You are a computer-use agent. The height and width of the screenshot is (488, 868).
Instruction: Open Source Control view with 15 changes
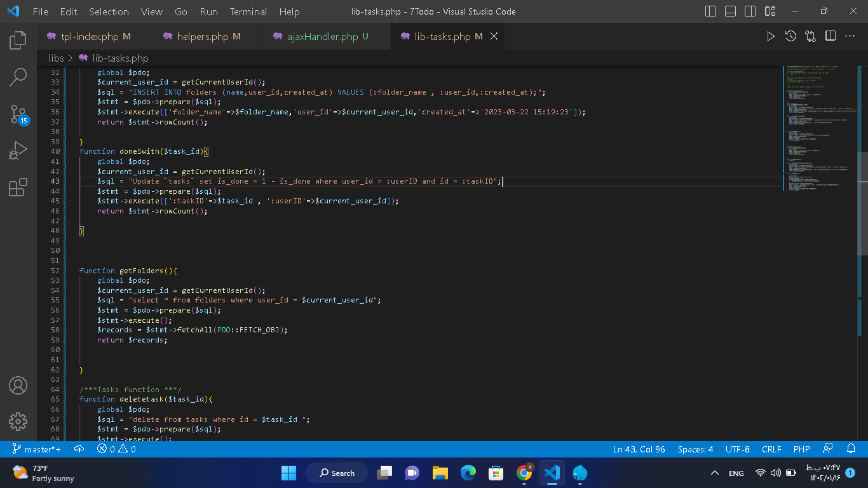(x=18, y=114)
